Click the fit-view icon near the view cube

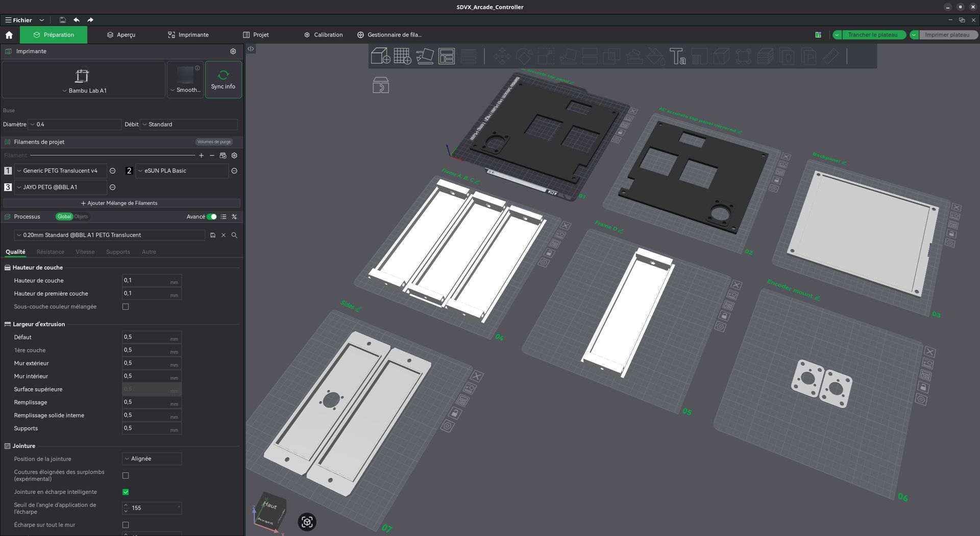click(307, 522)
